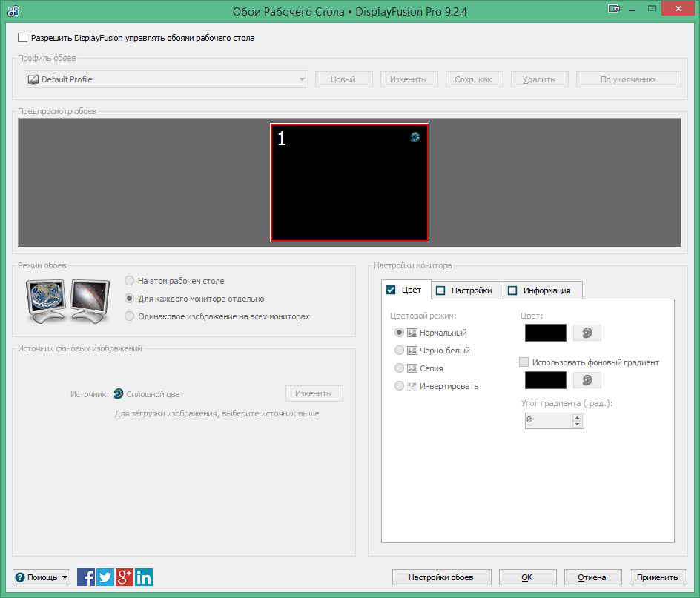Switch to the Настройки tab

[466, 289]
